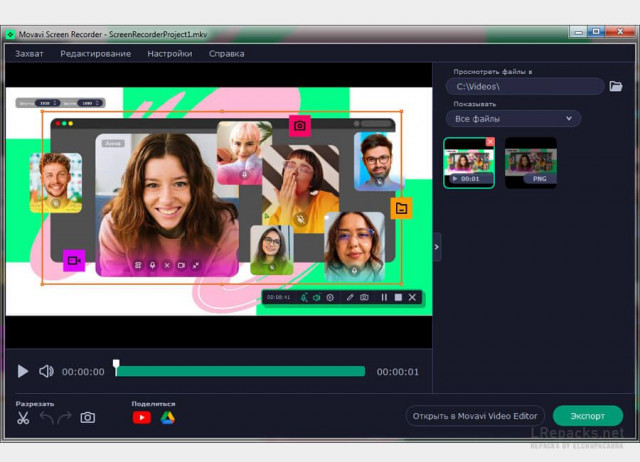Open the "Настройки" menu
The height and width of the screenshot is (462, 640).
pos(169,53)
